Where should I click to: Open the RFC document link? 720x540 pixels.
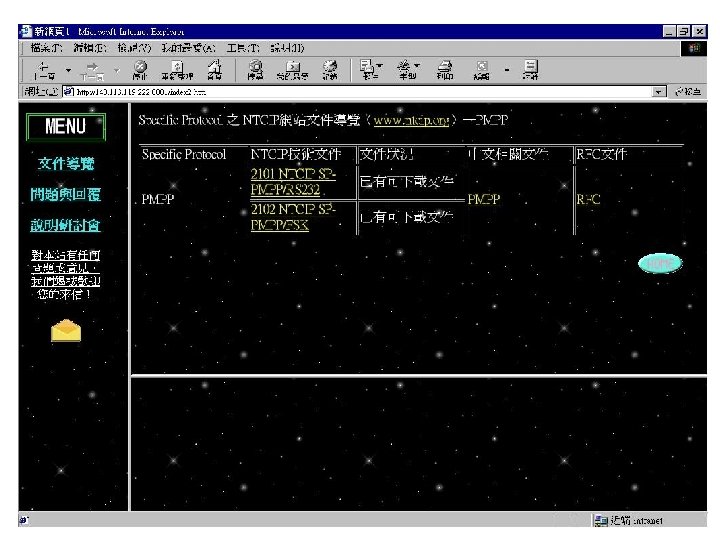point(588,199)
